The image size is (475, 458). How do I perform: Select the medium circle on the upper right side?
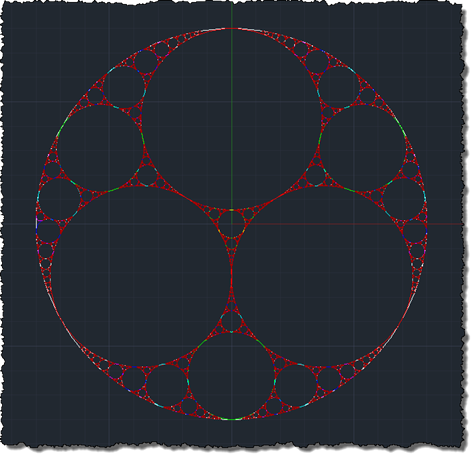pos(363,149)
